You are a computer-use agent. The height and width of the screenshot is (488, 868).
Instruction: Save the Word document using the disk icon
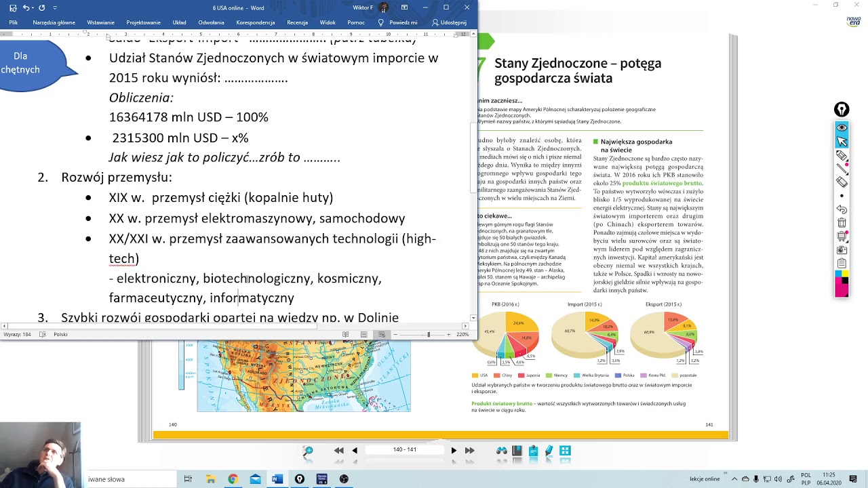13,7
